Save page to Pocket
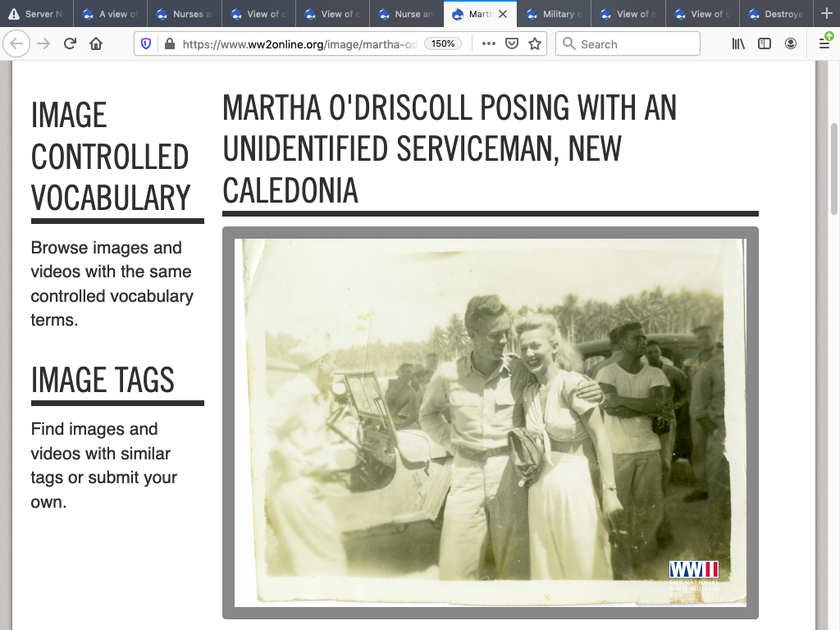 point(512,44)
